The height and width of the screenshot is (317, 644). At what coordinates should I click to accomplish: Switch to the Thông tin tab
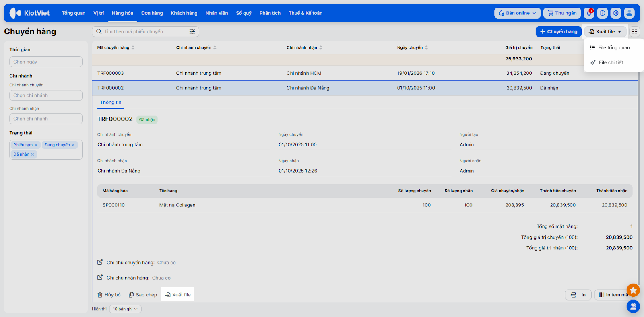pos(111,103)
